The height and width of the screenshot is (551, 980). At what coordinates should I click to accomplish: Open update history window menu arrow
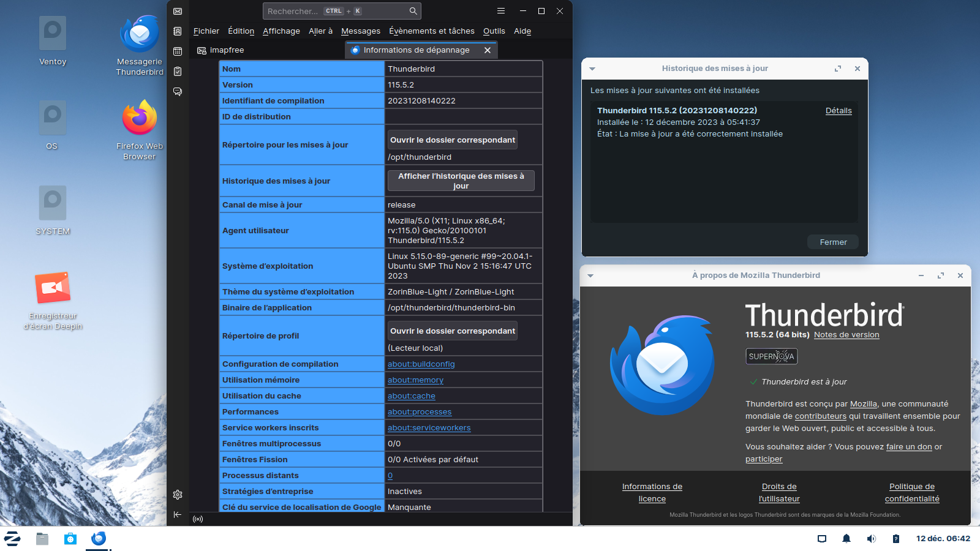592,69
